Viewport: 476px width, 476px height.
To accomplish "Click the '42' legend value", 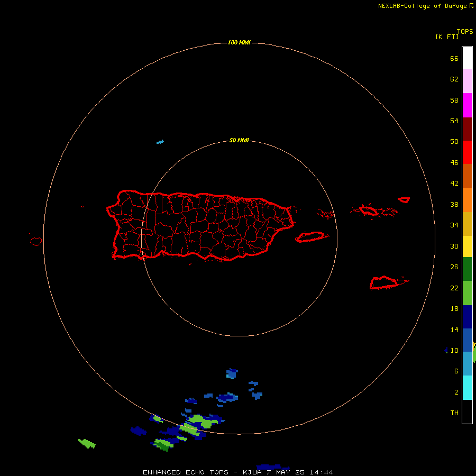I will 454,184.
